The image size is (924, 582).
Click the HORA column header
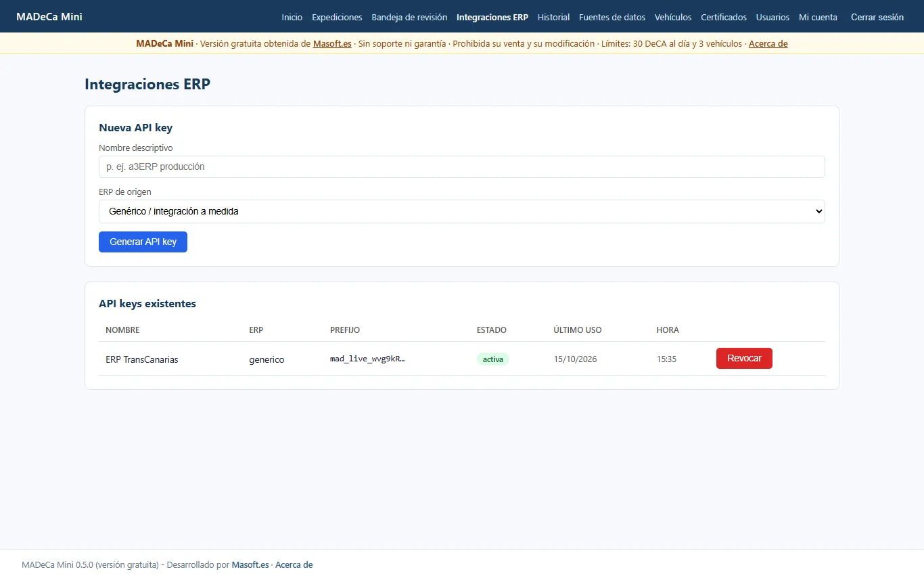point(668,330)
